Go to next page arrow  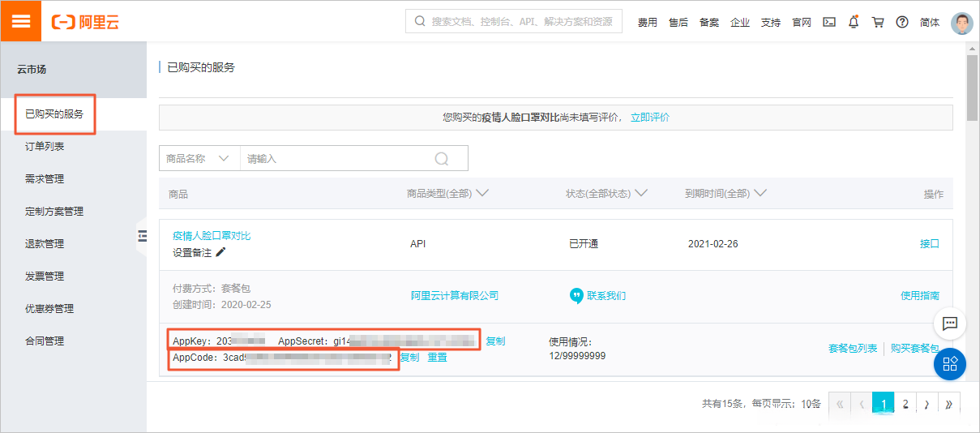(x=927, y=403)
